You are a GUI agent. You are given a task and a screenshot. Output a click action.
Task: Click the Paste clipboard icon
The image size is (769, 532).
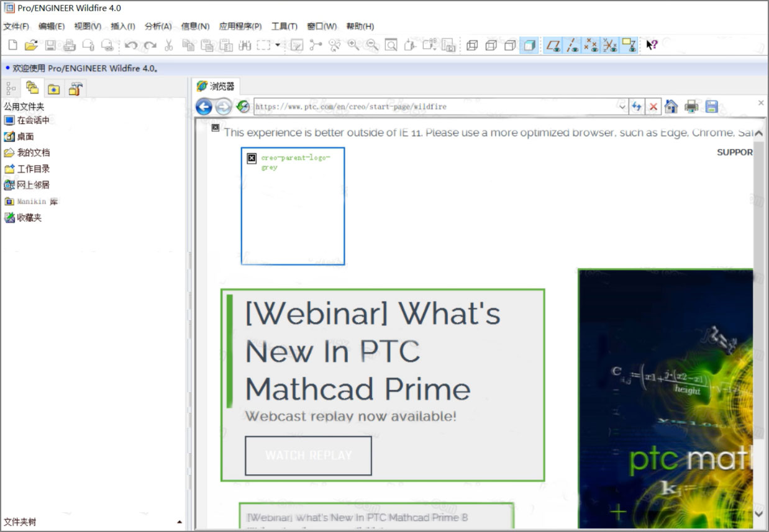207,45
